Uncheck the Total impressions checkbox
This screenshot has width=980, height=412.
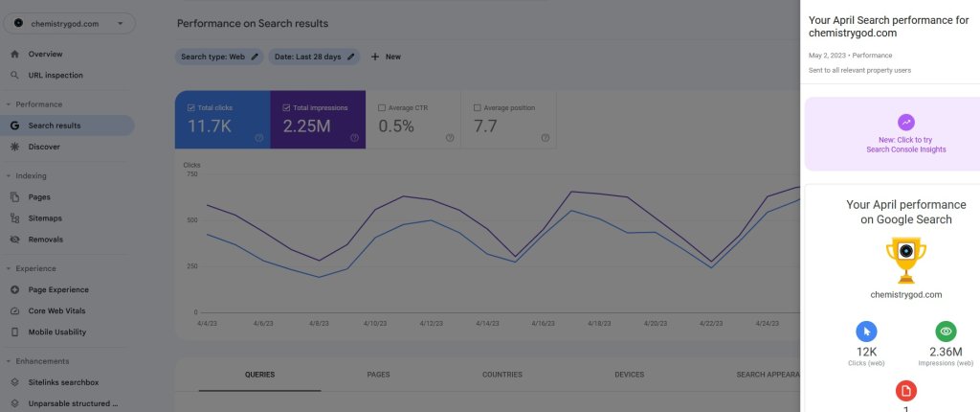(286, 107)
